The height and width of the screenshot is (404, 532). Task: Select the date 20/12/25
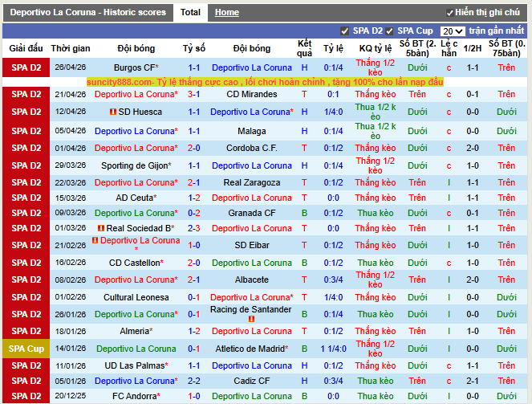tap(71, 396)
